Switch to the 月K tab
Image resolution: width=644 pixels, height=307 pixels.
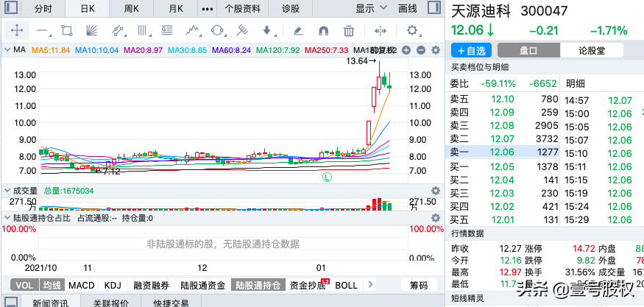click(176, 8)
